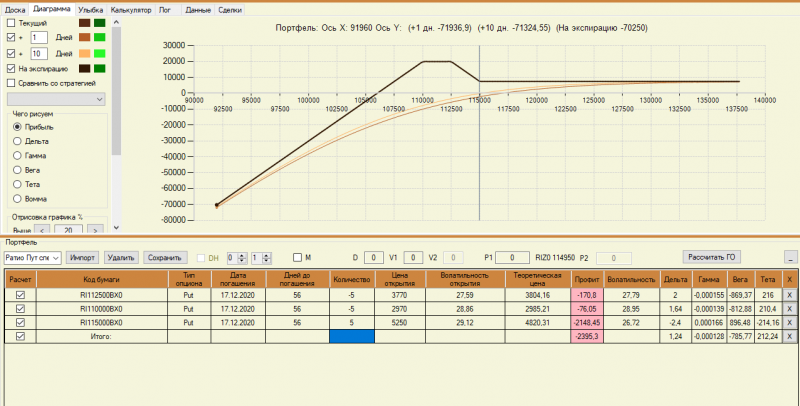Expand the empty compare strategy combo box
This screenshot has height=406, width=800.
point(56,99)
